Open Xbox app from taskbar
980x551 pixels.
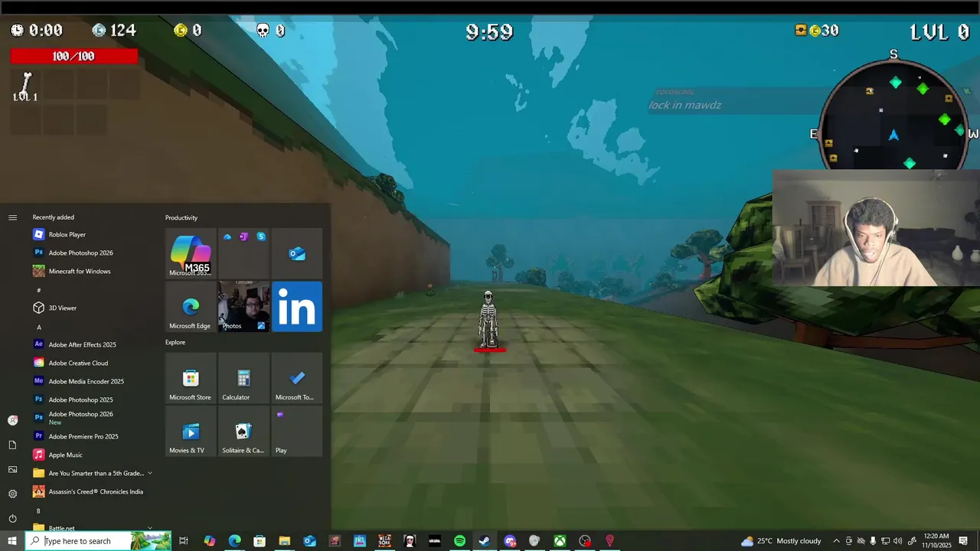[560, 541]
